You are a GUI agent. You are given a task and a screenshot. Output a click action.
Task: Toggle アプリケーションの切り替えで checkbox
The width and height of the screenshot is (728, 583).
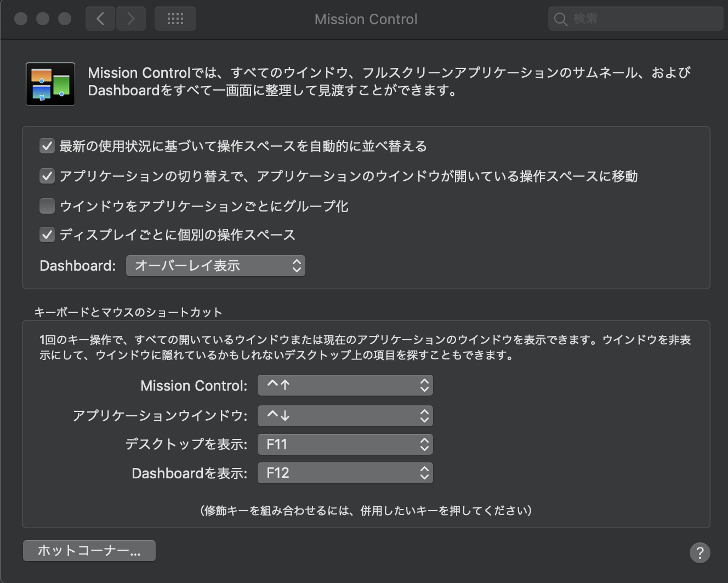47,176
